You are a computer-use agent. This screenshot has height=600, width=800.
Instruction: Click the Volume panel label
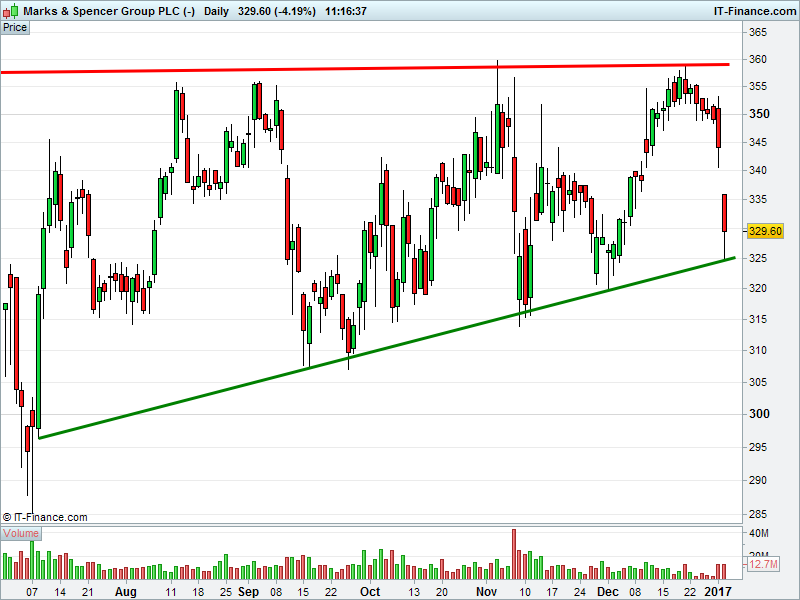coord(21,533)
